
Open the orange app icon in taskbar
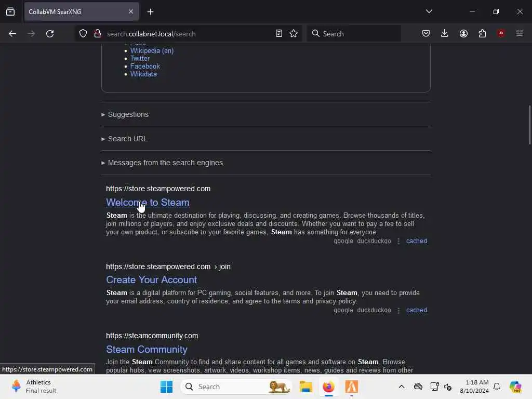tap(352, 387)
